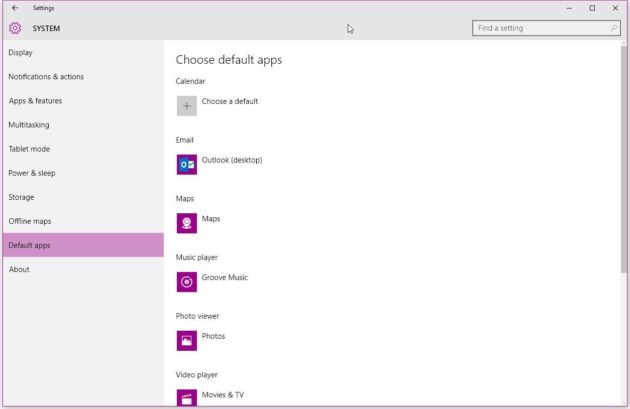Click the plus icon for Calendar default
Viewport: 630px width, 409px height.
[x=187, y=106]
